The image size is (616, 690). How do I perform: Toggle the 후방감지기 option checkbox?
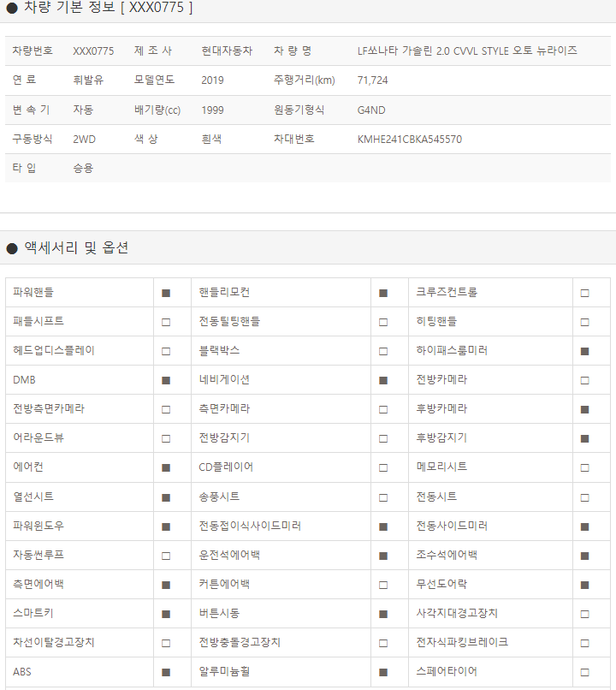point(585,438)
